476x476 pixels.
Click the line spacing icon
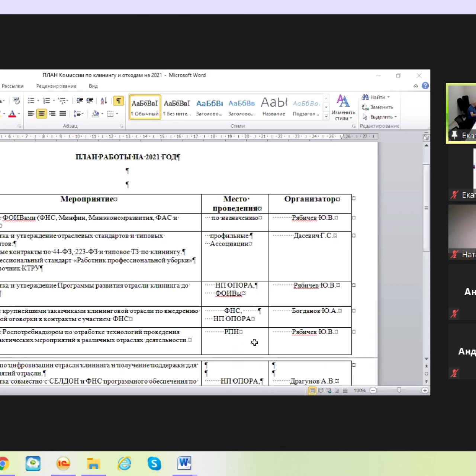point(77,113)
